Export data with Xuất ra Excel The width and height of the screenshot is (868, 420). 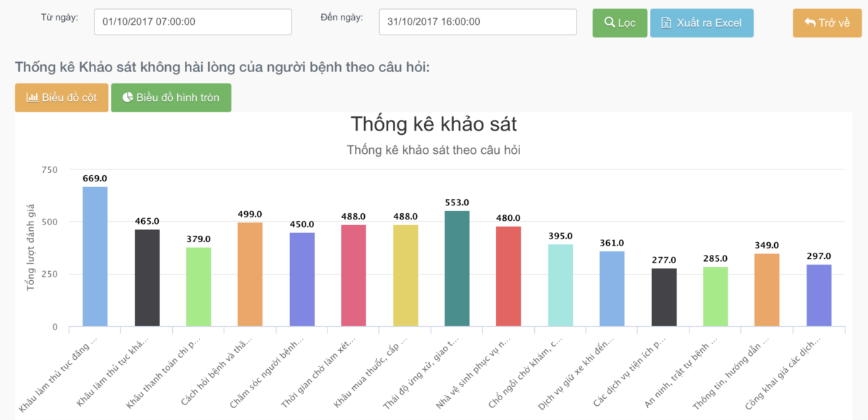click(701, 23)
